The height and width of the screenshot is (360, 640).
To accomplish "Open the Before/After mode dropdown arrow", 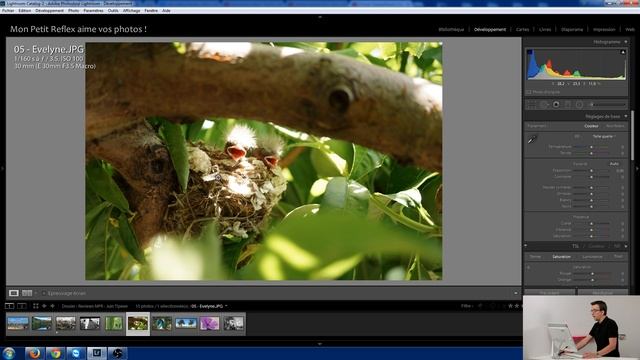I will (x=36, y=293).
